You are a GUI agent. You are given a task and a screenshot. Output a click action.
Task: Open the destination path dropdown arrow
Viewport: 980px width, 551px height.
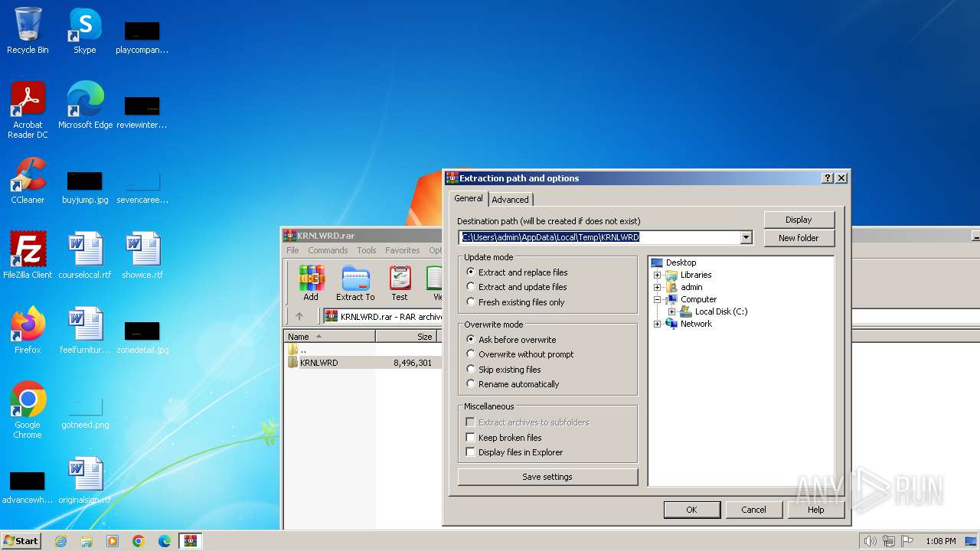click(746, 238)
